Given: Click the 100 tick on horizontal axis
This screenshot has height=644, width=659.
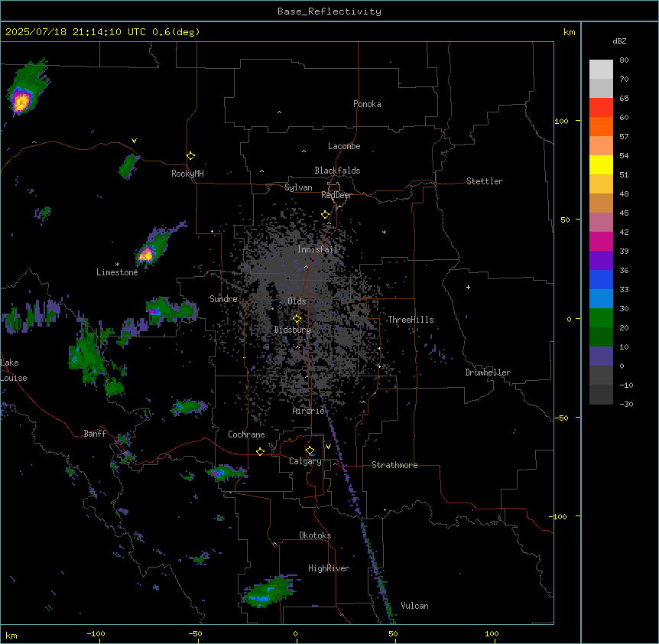Looking at the screenshot, I should (x=492, y=633).
